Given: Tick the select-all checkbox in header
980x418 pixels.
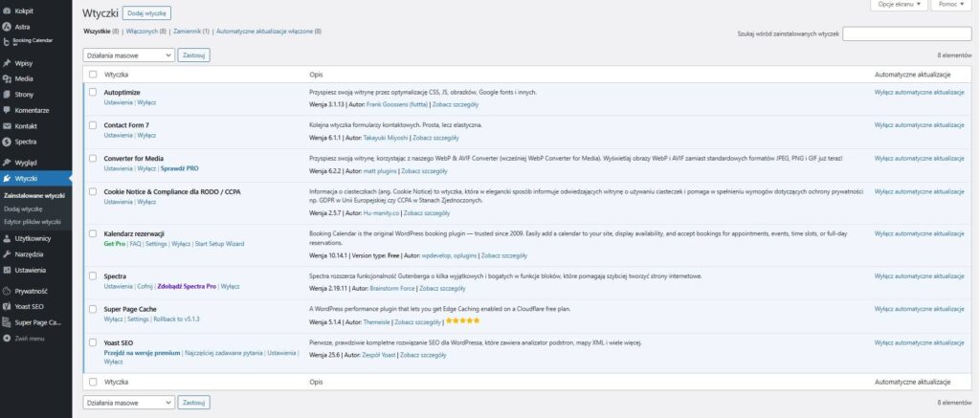Looking at the screenshot, I should [x=93, y=75].
